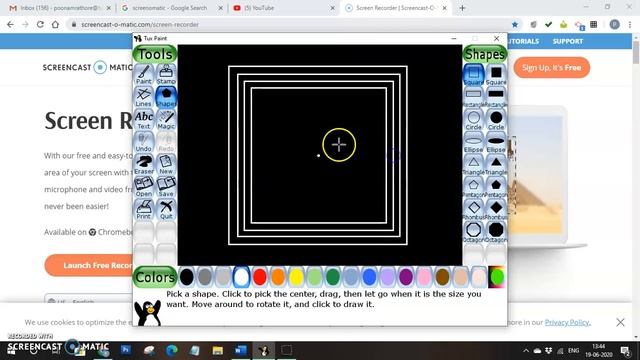Pick the bright blue color swatch
The image size is (640, 360).
tap(369, 277)
